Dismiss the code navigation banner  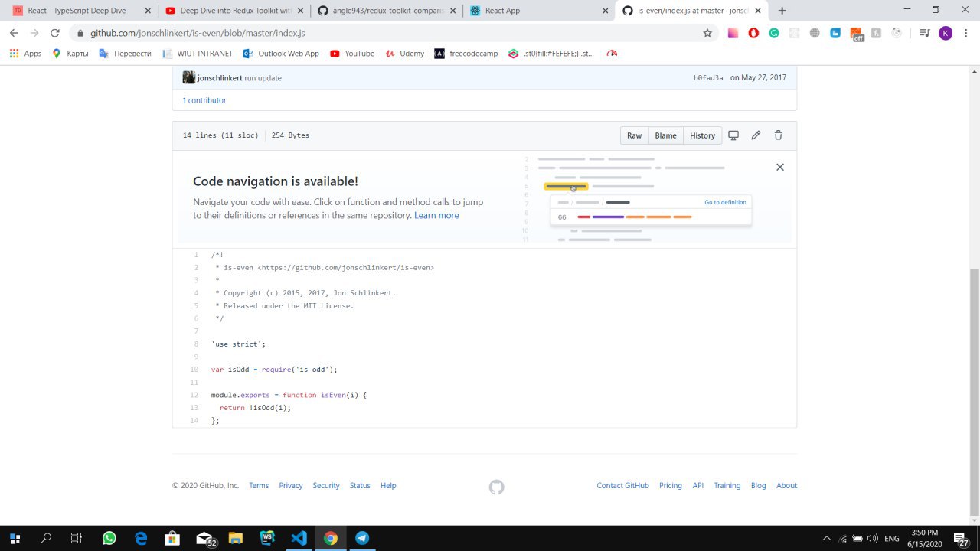779,167
